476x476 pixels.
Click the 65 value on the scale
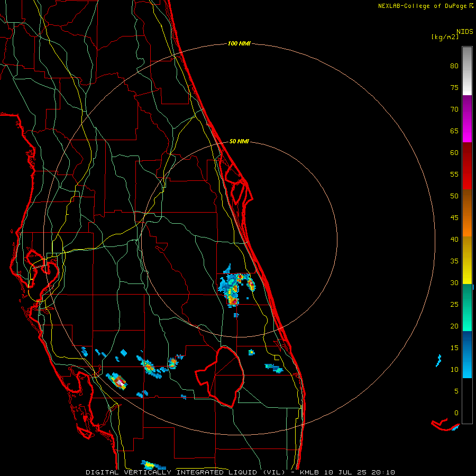(x=454, y=131)
